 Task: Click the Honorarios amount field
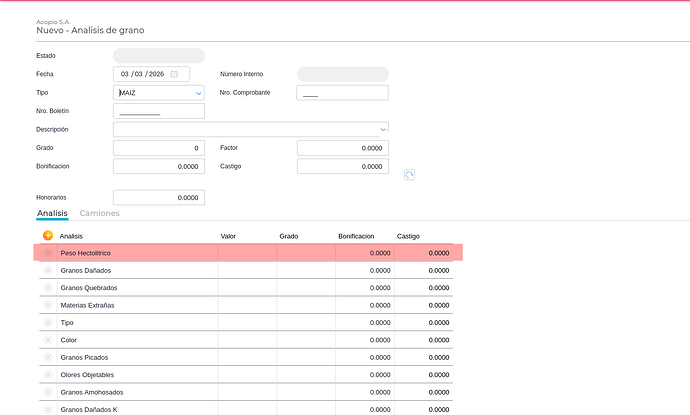pyautogui.click(x=158, y=198)
